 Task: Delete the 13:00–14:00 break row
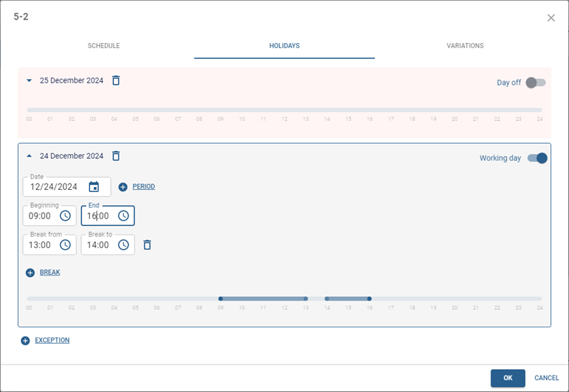pyautogui.click(x=147, y=245)
